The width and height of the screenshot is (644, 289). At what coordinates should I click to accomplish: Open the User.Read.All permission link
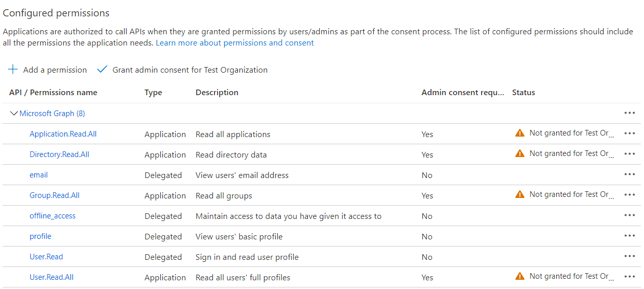(52, 277)
